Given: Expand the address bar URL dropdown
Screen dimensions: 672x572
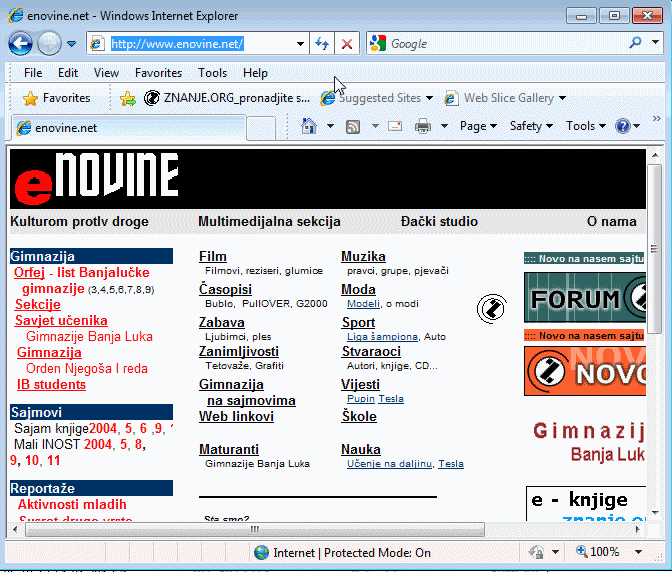Looking at the screenshot, I should pyautogui.click(x=300, y=44).
